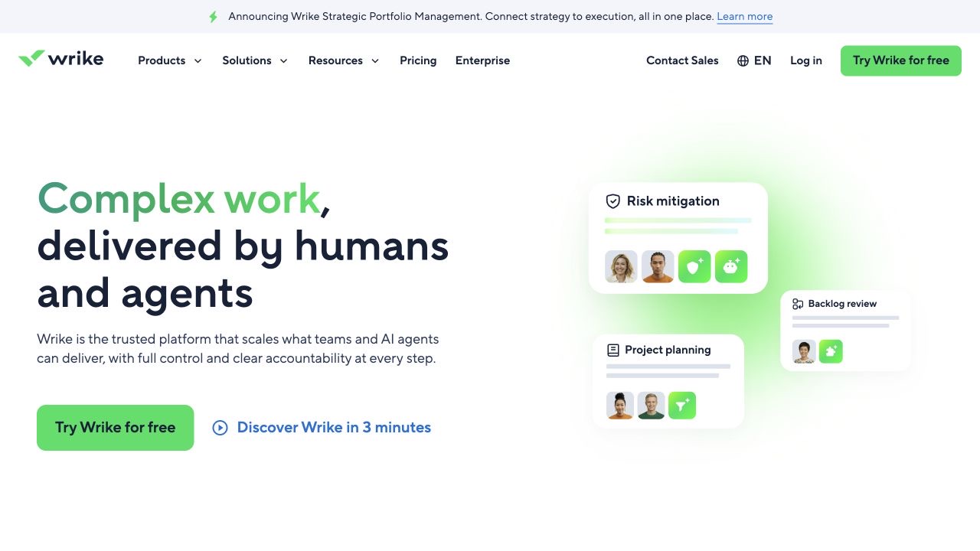Viewport: 980px width, 551px height.
Task: Click the blond man avatar in Project planning
Action: click(651, 406)
